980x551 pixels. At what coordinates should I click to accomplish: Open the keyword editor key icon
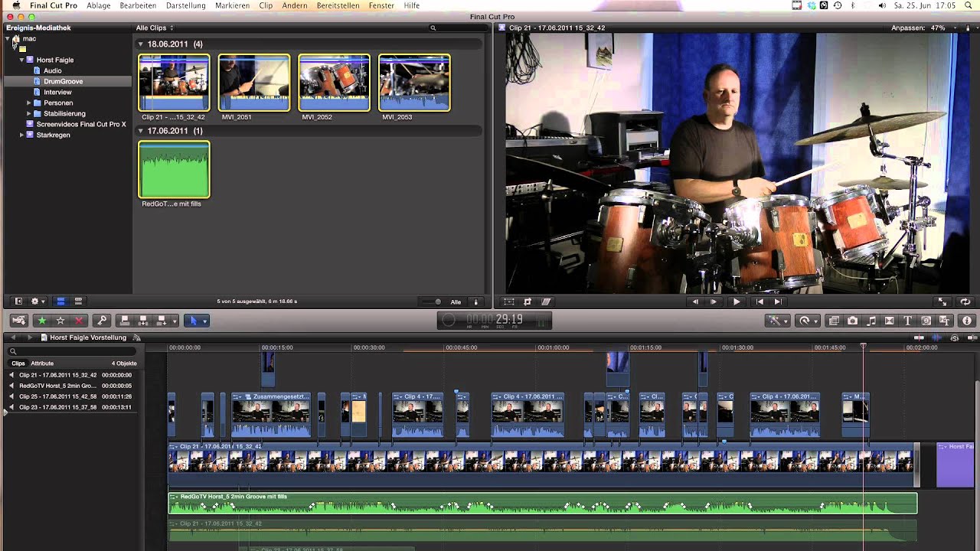click(101, 321)
